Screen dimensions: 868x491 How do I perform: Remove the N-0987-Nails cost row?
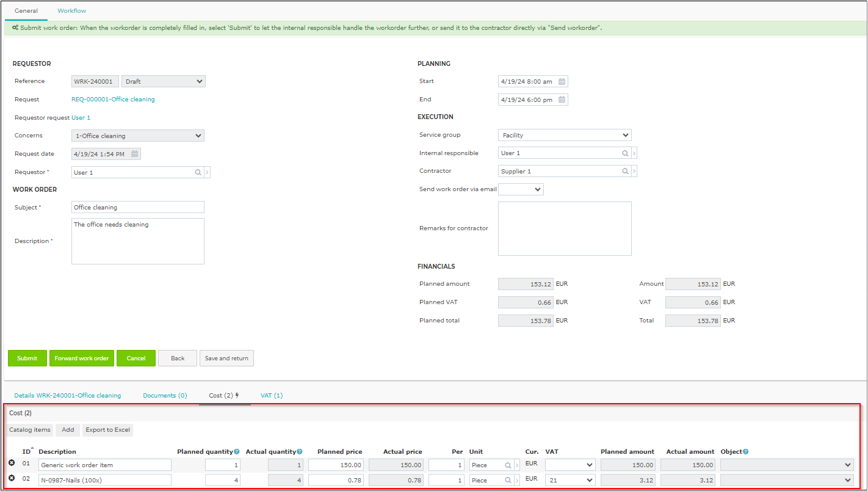(x=12, y=479)
